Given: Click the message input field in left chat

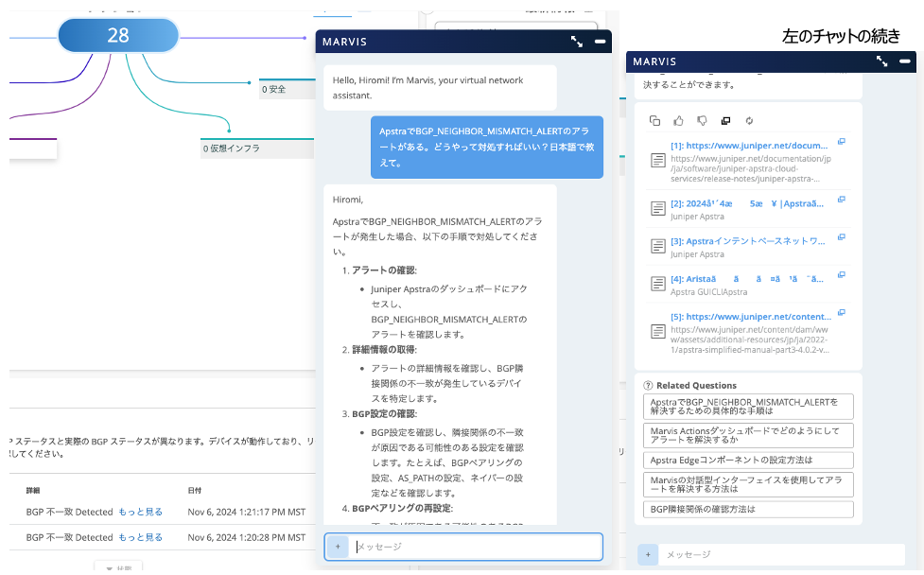Looking at the screenshot, I should point(473,547).
